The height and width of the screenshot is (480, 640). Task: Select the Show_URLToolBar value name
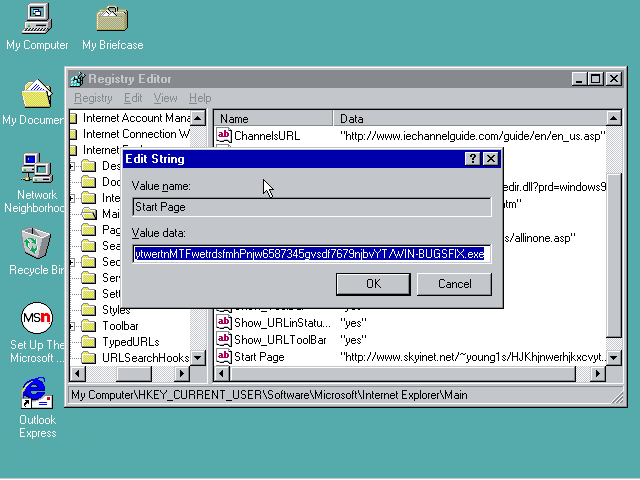280,340
